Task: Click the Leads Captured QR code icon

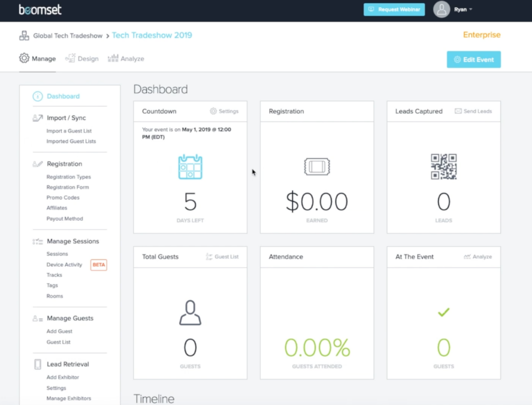Action: [444, 167]
